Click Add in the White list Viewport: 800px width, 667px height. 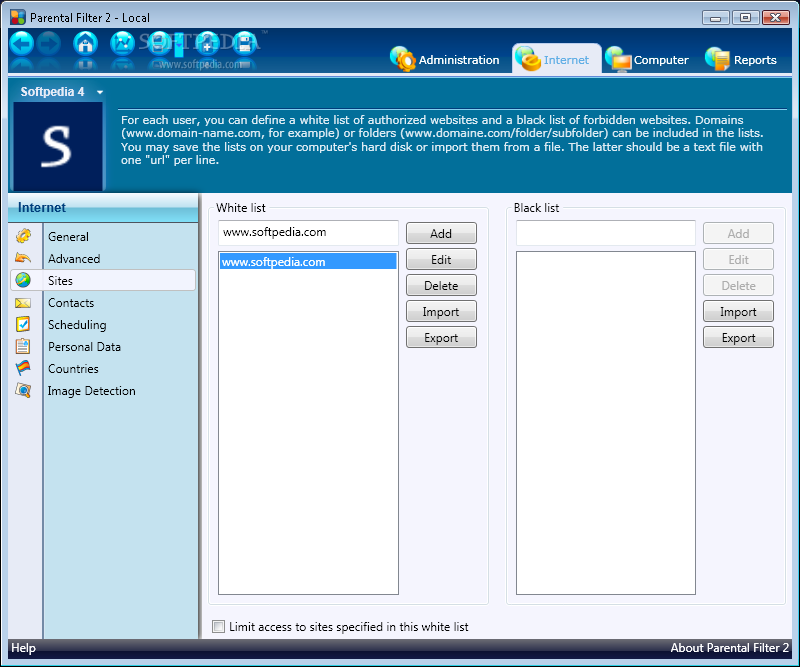point(441,233)
